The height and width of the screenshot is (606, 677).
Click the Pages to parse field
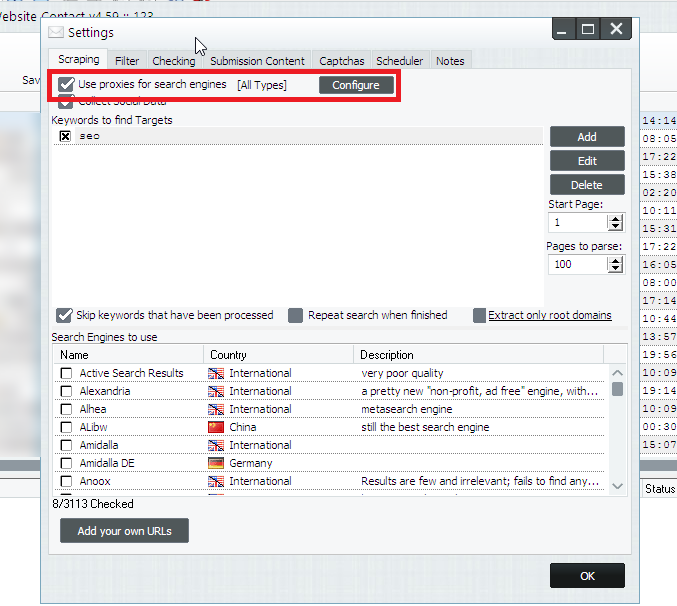[577, 264]
